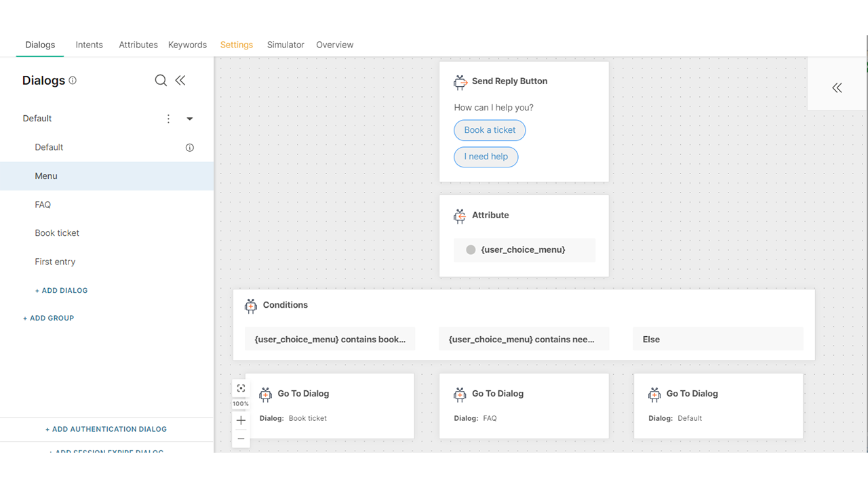Click the fit-to-screen icon above zoom level
The height and width of the screenshot is (488, 868).
[241, 388]
